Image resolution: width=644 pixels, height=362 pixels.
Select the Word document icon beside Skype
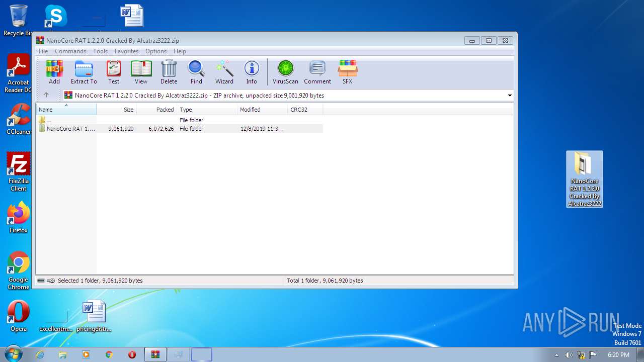(132, 17)
